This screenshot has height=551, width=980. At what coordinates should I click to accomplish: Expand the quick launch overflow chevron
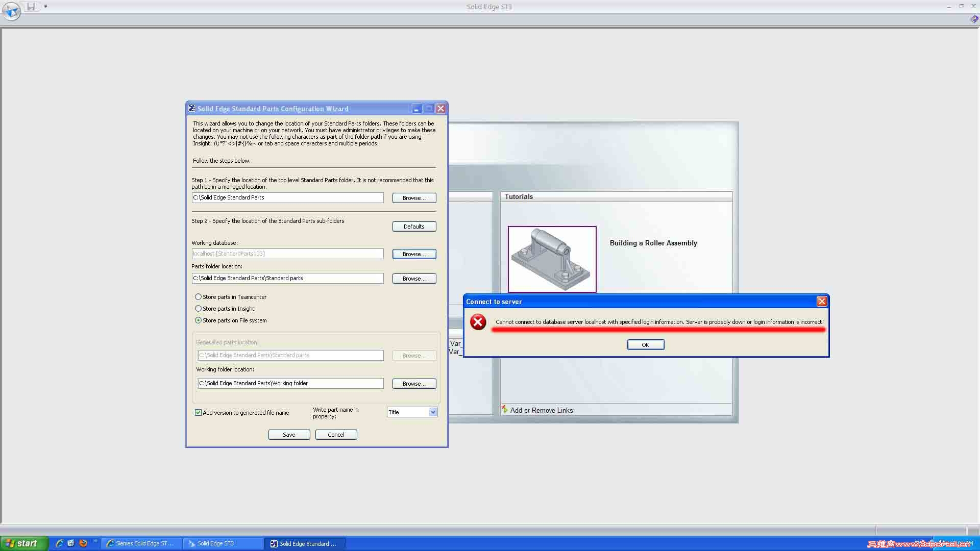pyautogui.click(x=95, y=541)
